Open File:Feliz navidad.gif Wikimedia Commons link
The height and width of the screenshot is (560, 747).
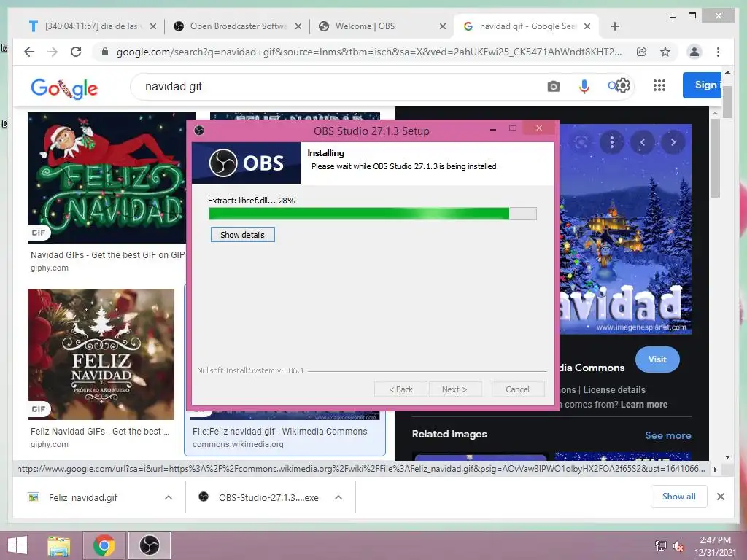[279, 432]
